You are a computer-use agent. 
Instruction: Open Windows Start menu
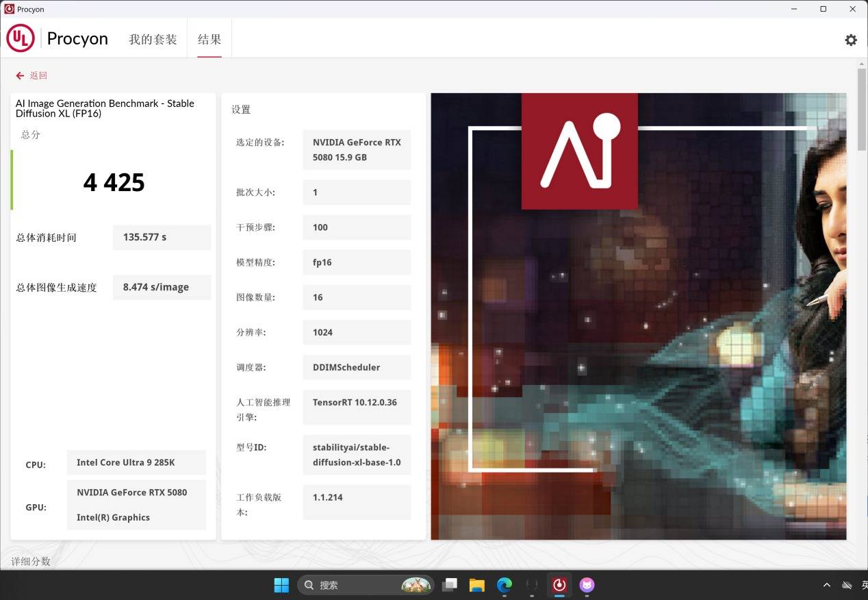[281, 585]
